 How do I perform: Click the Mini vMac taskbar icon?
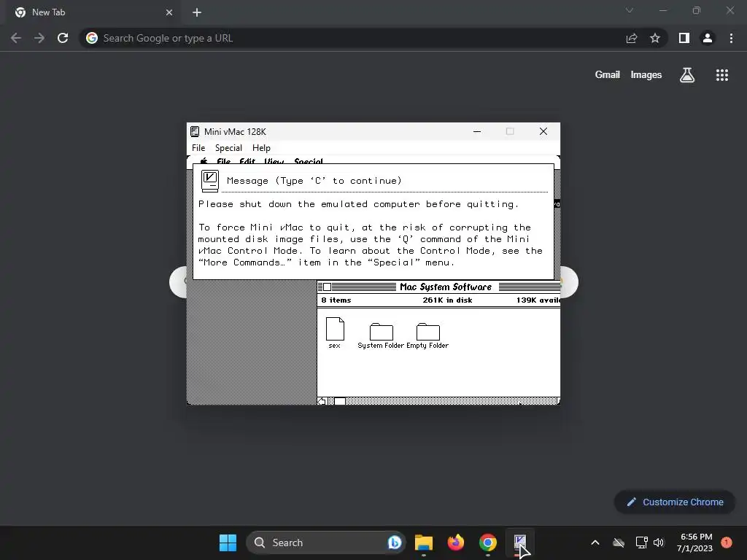click(519, 542)
